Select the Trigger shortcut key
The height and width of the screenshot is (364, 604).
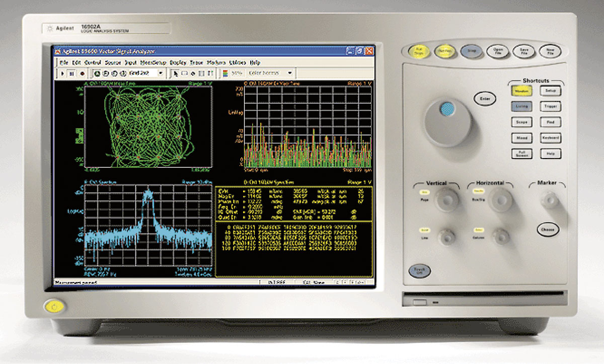pos(551,107)
